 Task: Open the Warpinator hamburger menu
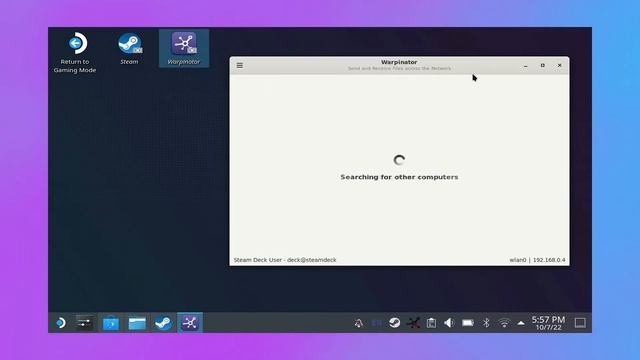pyautogui.click(x=240, y=65)
